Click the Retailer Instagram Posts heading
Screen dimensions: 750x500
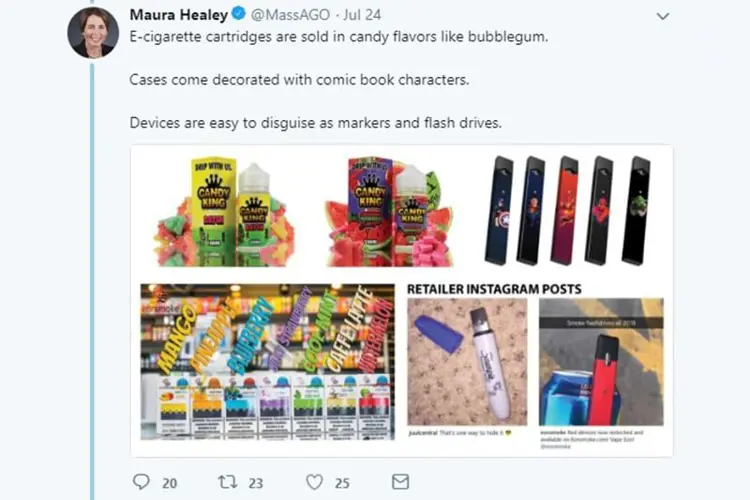[x=494, y=289]
